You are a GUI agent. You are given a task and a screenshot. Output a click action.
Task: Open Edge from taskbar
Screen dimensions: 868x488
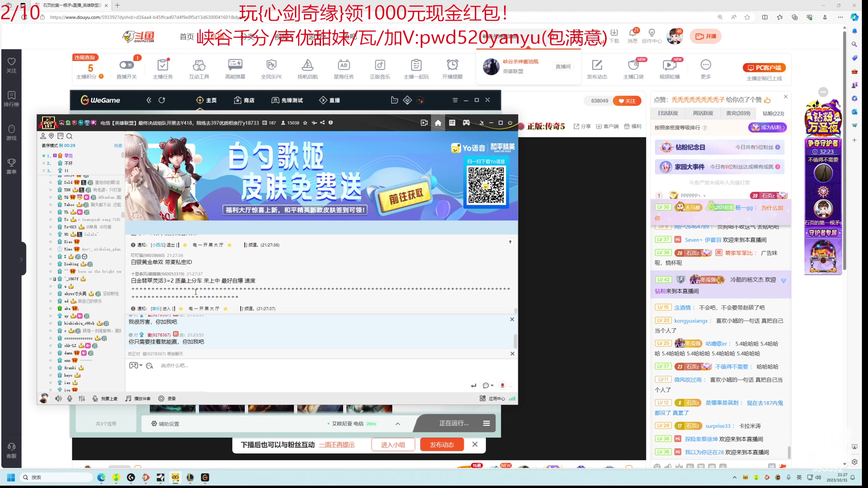[101, 477]
